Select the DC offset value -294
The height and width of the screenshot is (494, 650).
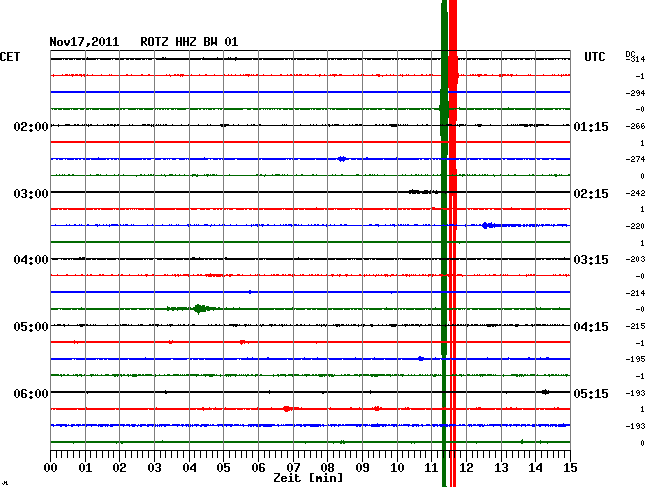pos(635,93)
